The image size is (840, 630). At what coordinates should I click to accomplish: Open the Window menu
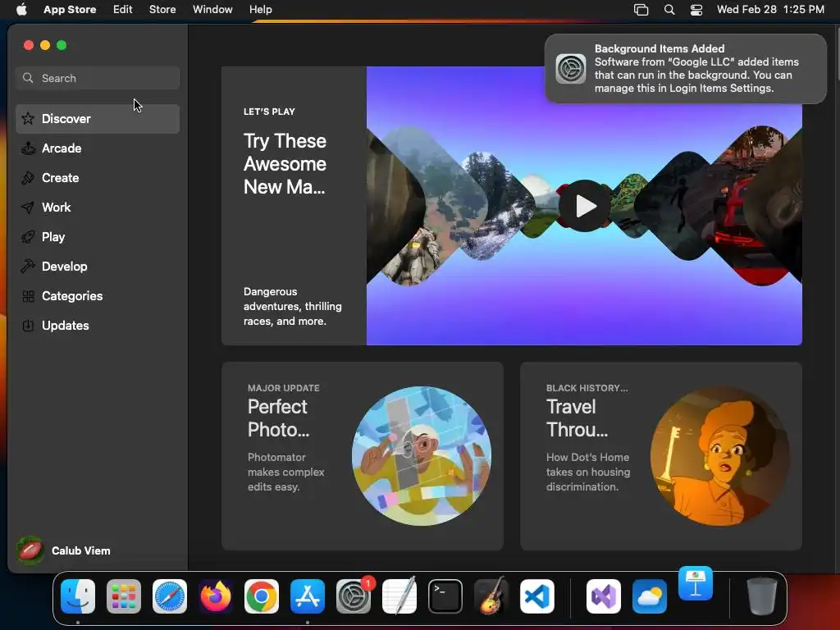click(x=212, y=10)
